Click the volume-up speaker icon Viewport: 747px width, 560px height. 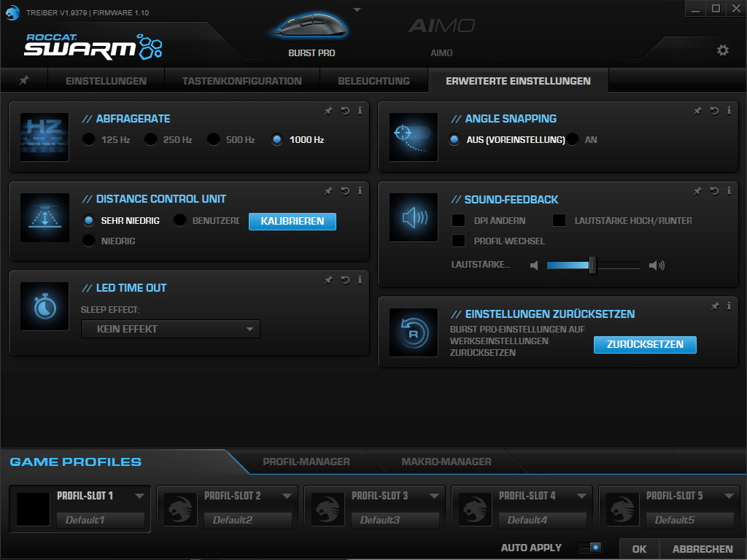click(x=657, y=265)
